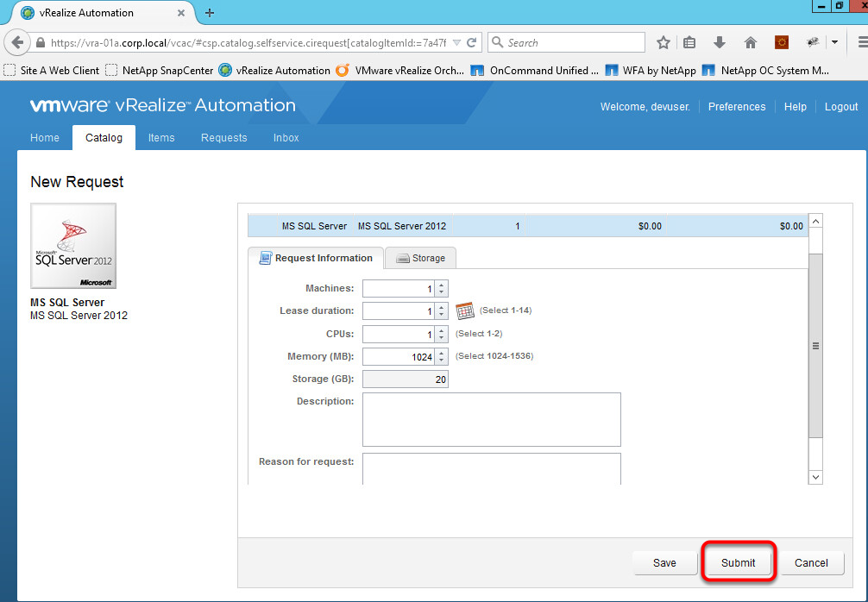Open Site A Web Client bookmark
The width and height of the screenshot is (868, 602).
[x=52, y=70]
